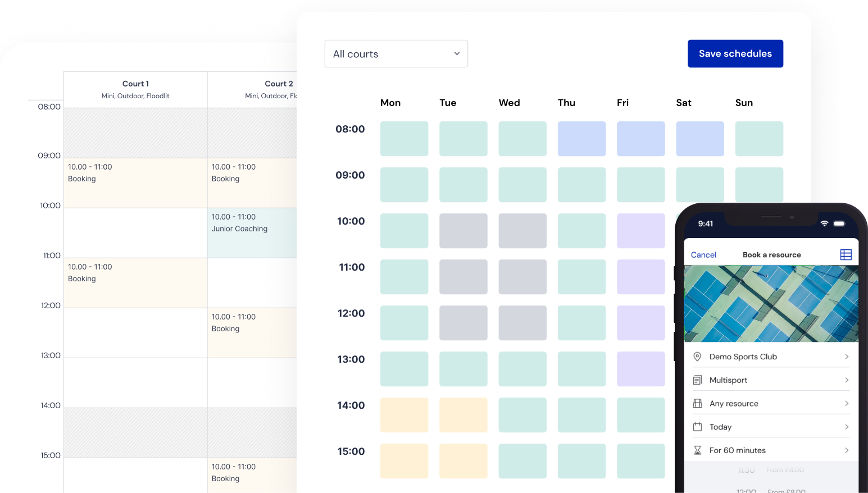Pick the purple Friday 10:00 schedule cell
868x493 pixels.
[641, 231]
